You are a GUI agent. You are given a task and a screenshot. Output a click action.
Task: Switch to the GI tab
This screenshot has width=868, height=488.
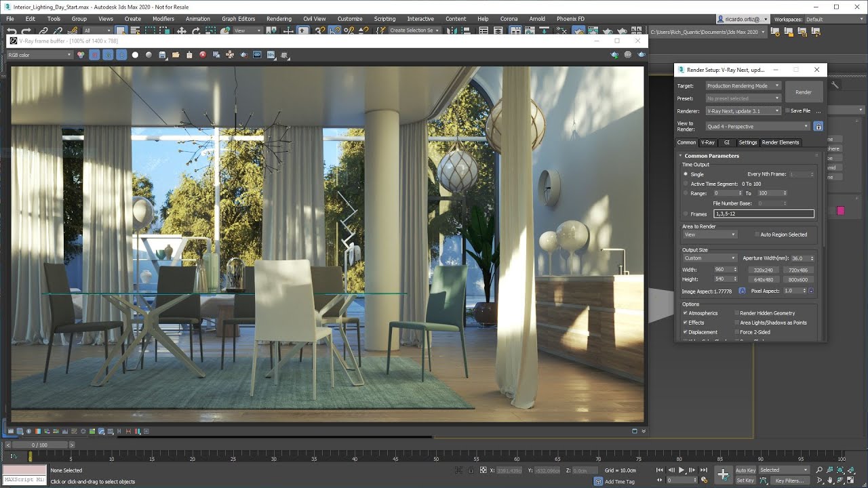(727, 142)
